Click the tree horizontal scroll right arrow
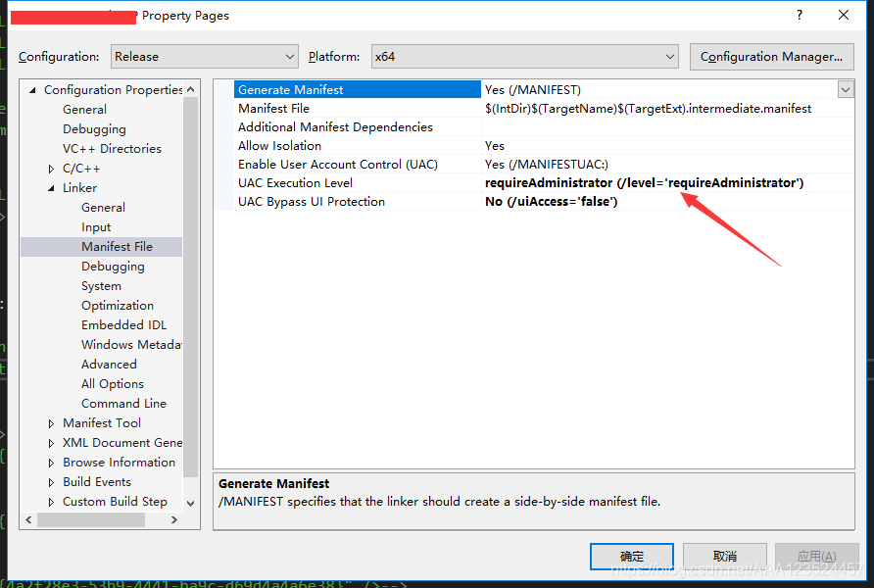Viewport: 874px width, 588px height. click(173, 519)
